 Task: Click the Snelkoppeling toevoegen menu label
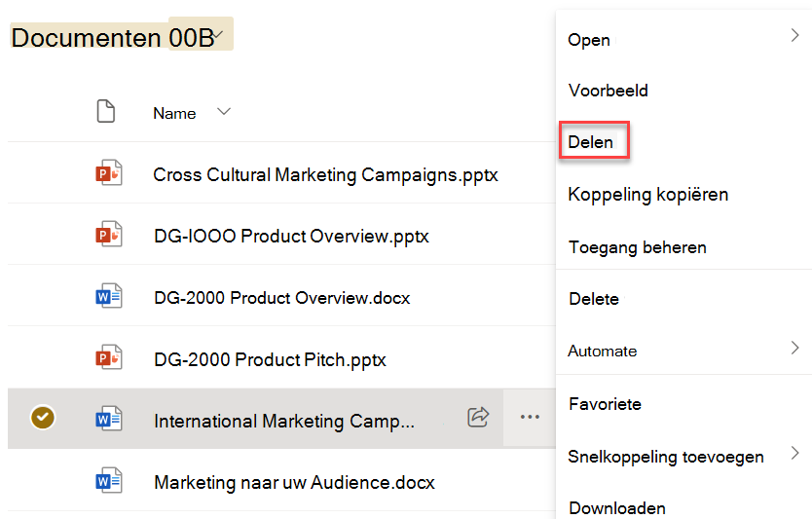[x=666, y=457]
